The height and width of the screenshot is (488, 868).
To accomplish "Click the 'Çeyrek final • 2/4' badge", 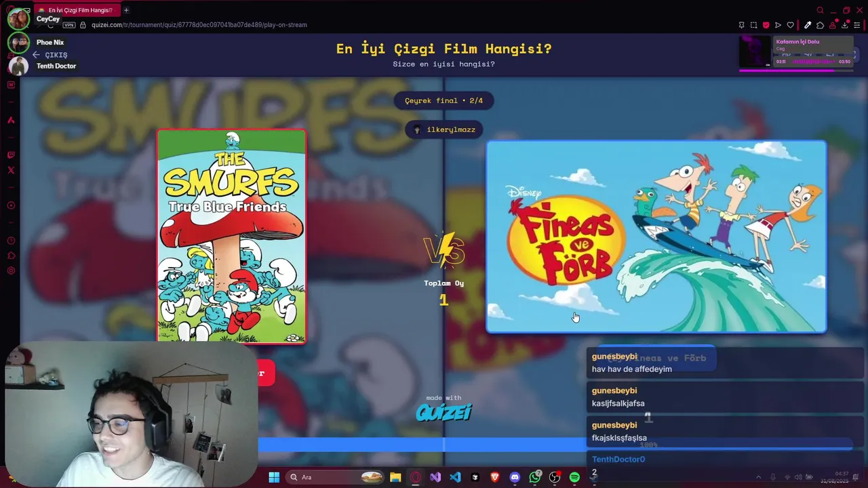I will (x=443, y=100).
